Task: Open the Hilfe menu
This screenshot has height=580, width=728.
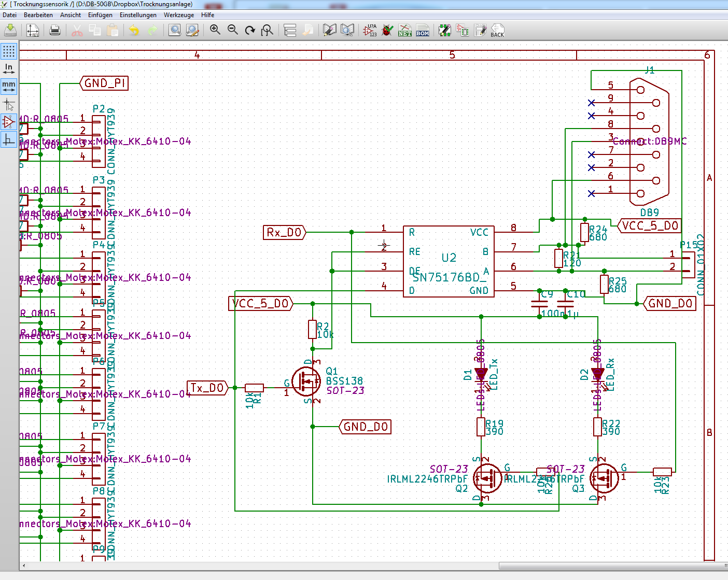Action: [x=208, y=15]
